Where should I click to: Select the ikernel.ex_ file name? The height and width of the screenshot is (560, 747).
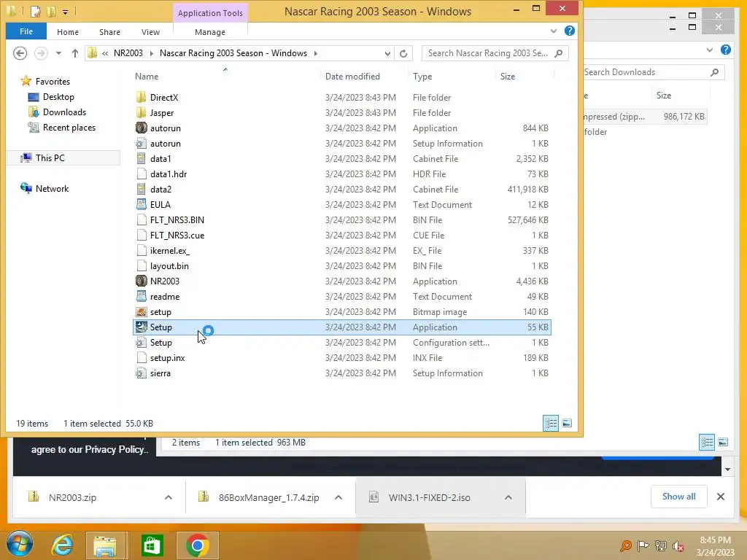pyautogui.click(x=169, y=251)
